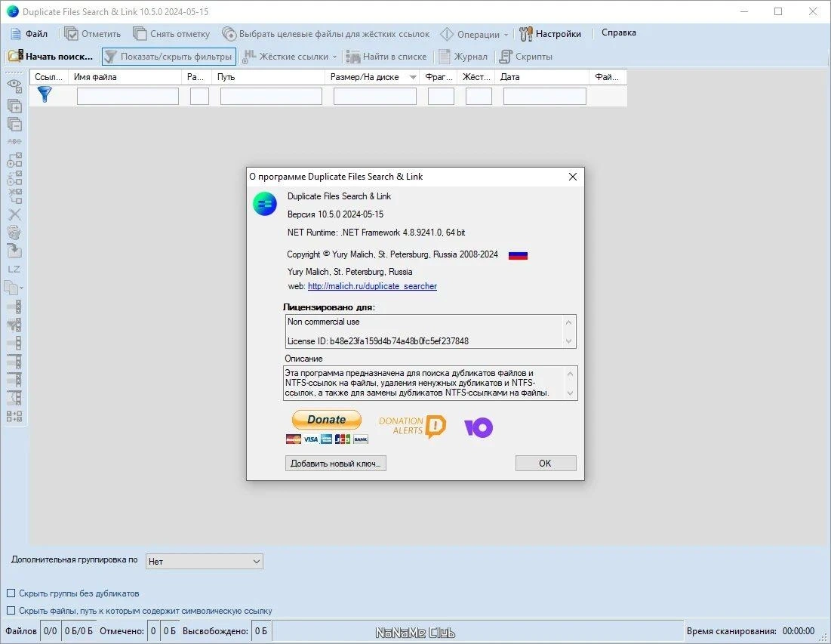Click the LZ compression icon
This screenshot has width=831, height=644.
coord(14,269)
